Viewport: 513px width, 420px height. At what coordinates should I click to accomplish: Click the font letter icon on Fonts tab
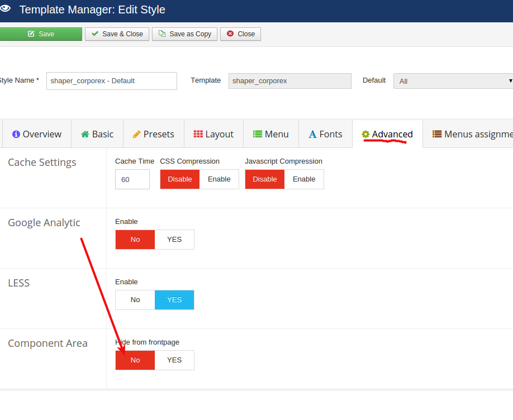312,134
